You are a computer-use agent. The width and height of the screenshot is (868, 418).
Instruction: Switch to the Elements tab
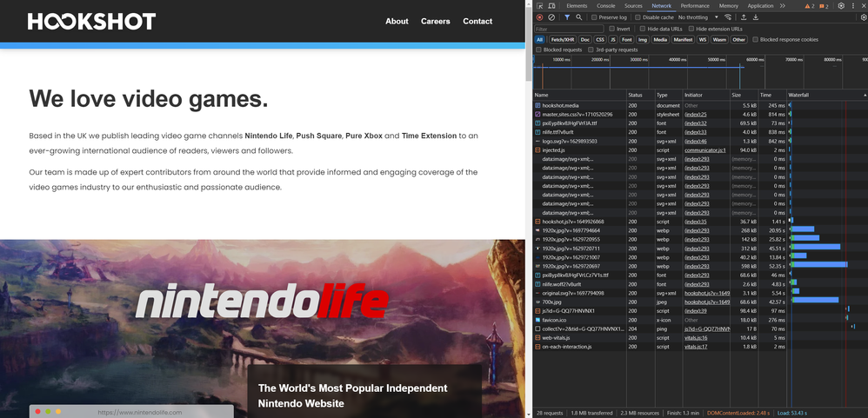pyautogui.click(x=577, y=6)
